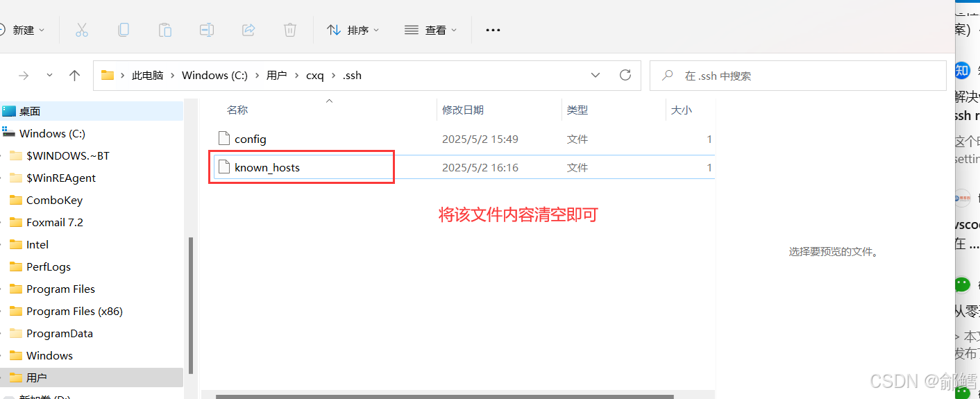Open the Foxmail 7.2 folder in tree
This screenshot has height=399, width=980.
coord(55,222)
